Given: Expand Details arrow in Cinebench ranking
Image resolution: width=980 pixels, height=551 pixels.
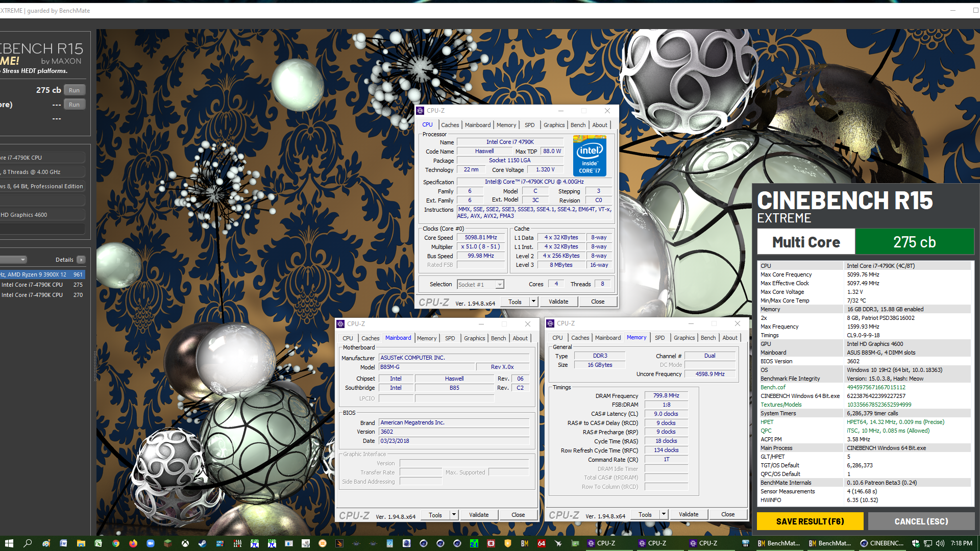Looking at the screenshot, I should [x=81, y=260].
